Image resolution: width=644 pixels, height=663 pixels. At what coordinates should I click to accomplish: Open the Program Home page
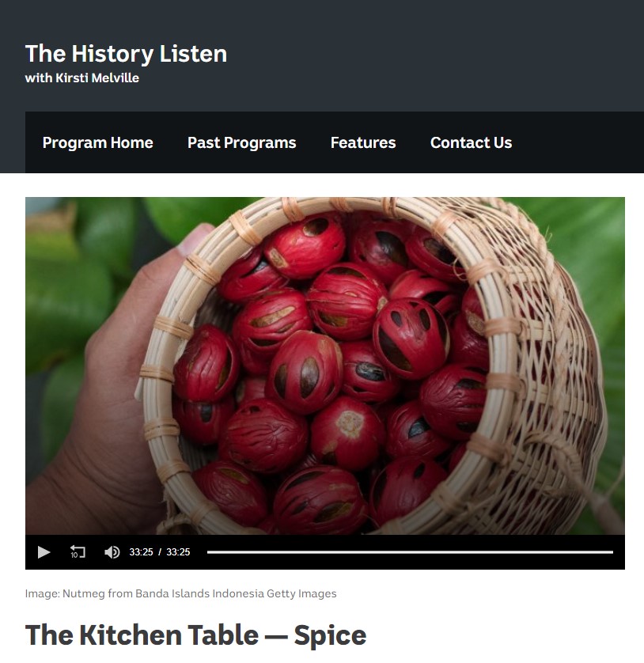tap(97, 142)
